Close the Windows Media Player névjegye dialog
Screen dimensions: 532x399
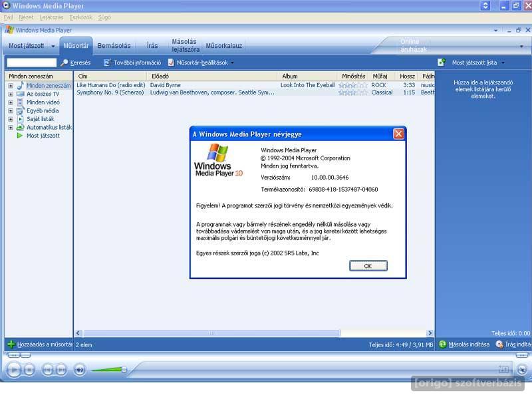(x=398, y=134)
